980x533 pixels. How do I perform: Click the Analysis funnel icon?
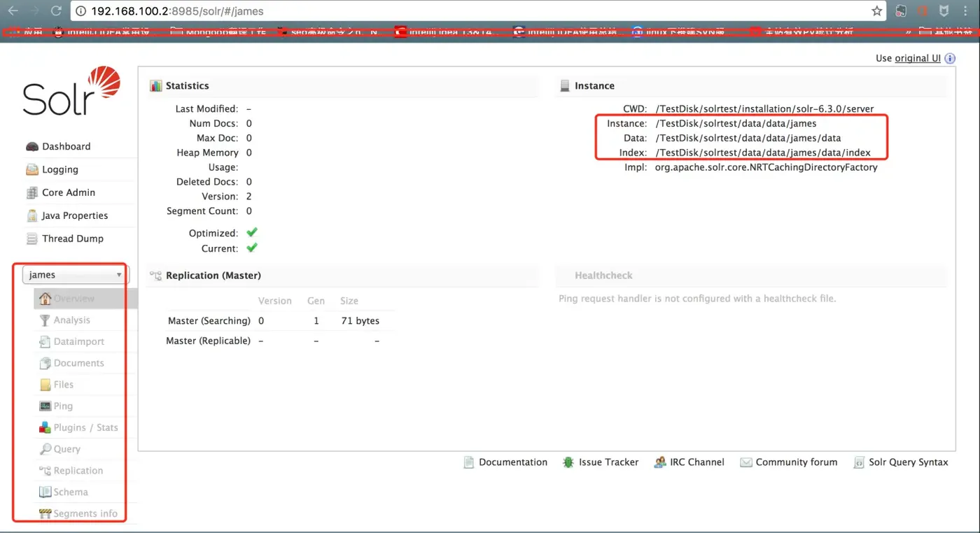[x=45, y=320]
